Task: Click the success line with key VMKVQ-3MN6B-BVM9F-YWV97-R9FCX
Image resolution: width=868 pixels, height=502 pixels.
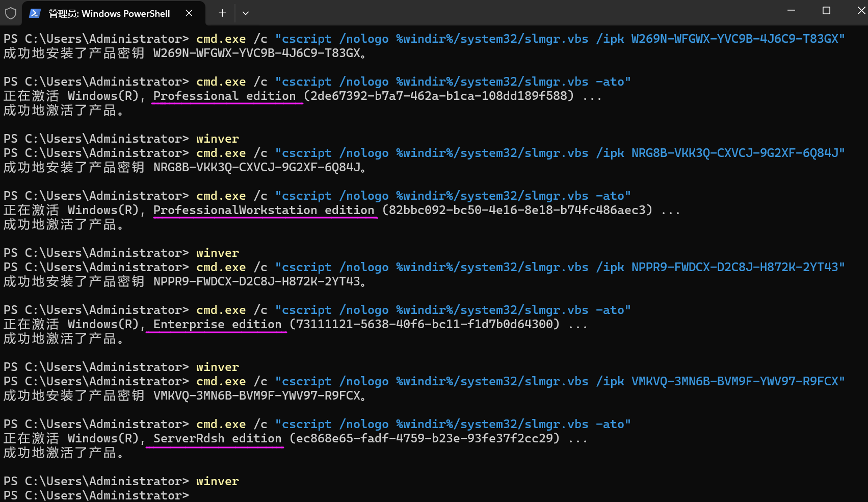Action: [x=185, y=395]
